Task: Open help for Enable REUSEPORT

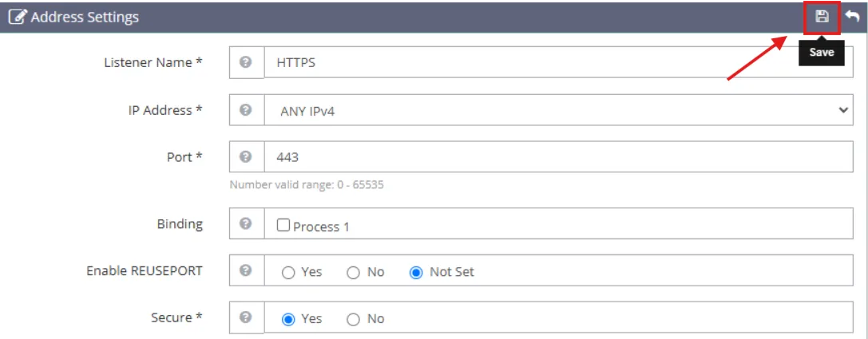Action: (x=246, y=270)
